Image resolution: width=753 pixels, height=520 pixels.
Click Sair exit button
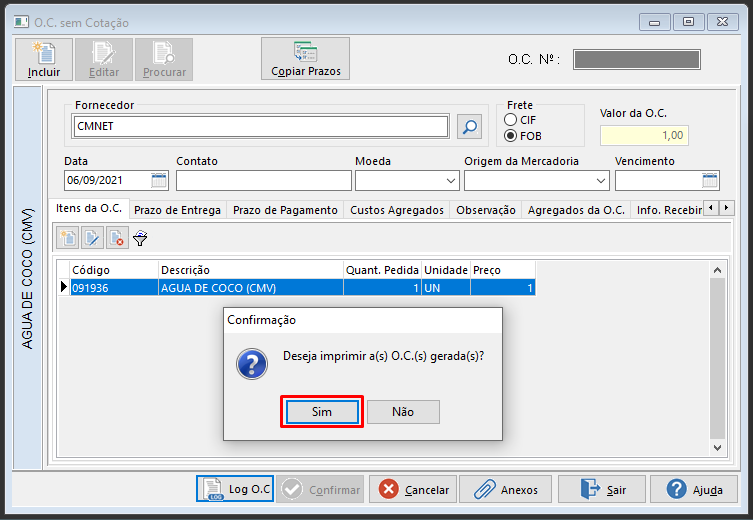[602, 489]
